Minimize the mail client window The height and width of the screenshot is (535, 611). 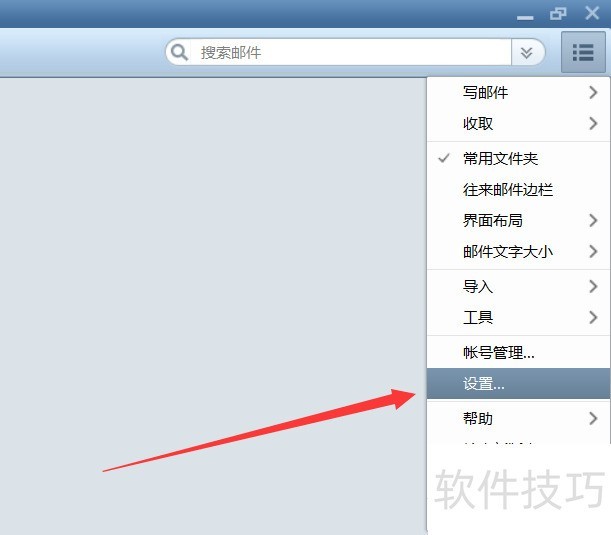[x=525, y=15]
